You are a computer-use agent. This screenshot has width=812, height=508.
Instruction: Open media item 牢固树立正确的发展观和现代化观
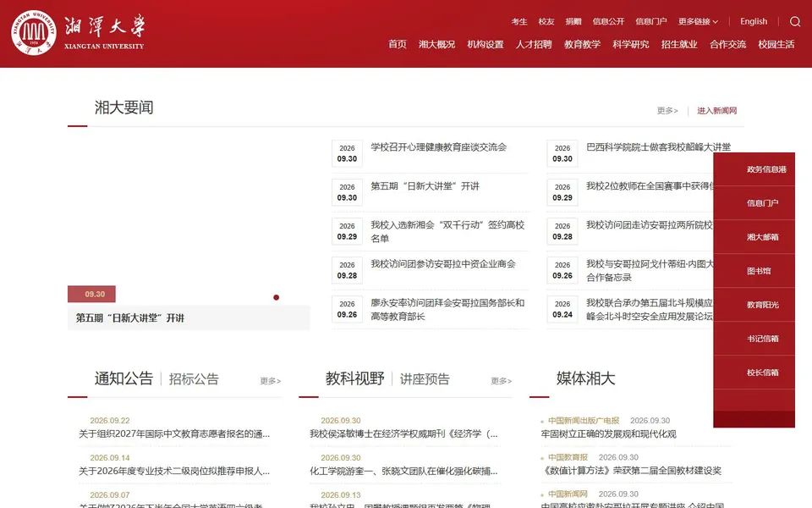click(608, 433)
